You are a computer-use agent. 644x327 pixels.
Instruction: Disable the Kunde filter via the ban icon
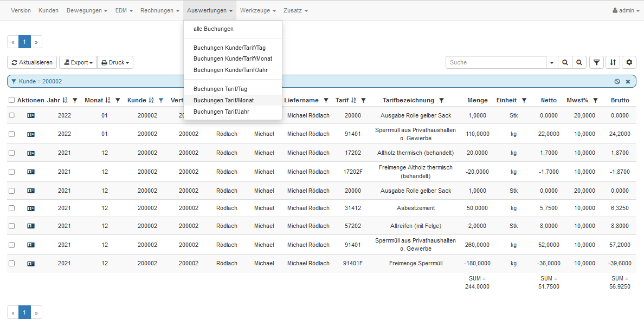point(617,81)
